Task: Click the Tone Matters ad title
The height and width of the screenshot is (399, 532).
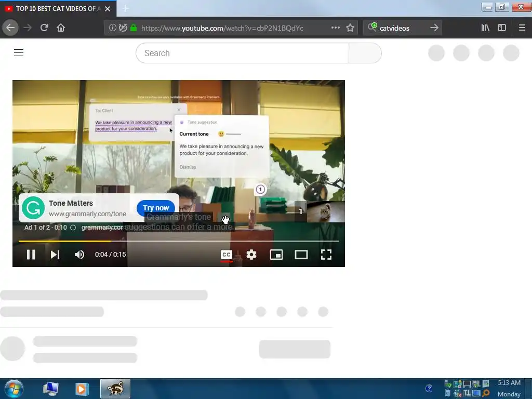Action: [71, 203]
